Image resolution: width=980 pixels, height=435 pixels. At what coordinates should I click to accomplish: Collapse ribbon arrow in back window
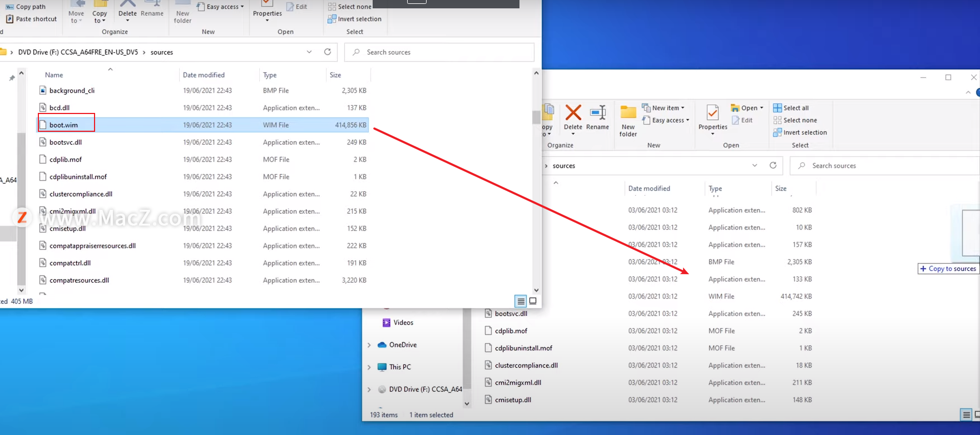[x=968, y=92]
